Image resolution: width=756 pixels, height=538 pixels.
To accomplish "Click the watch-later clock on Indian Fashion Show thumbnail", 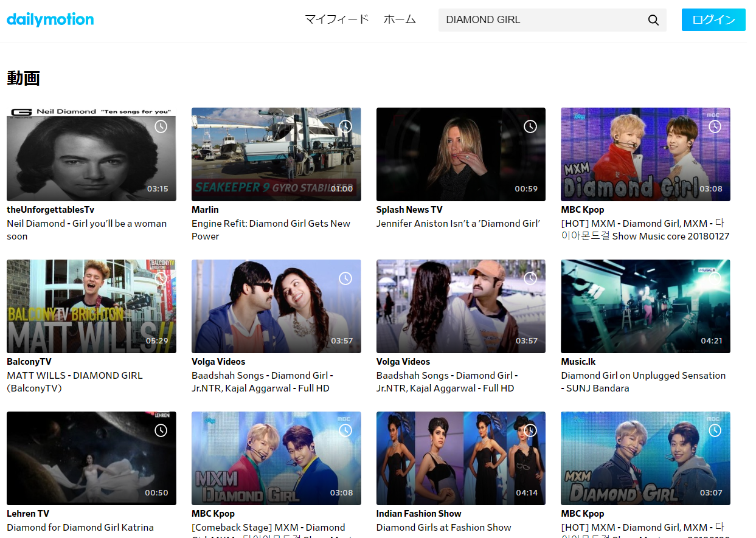I will (x=530, y=430).
